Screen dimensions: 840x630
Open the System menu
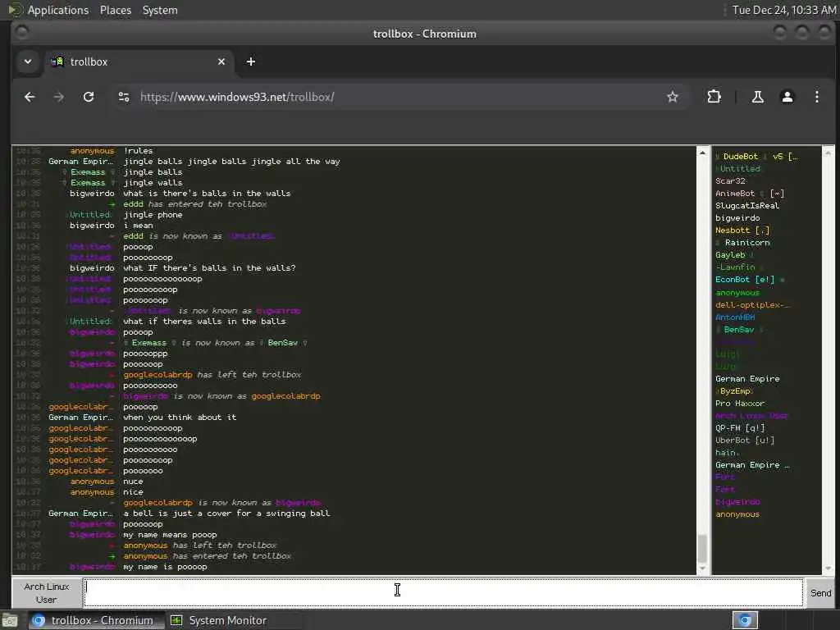(160, 10)
